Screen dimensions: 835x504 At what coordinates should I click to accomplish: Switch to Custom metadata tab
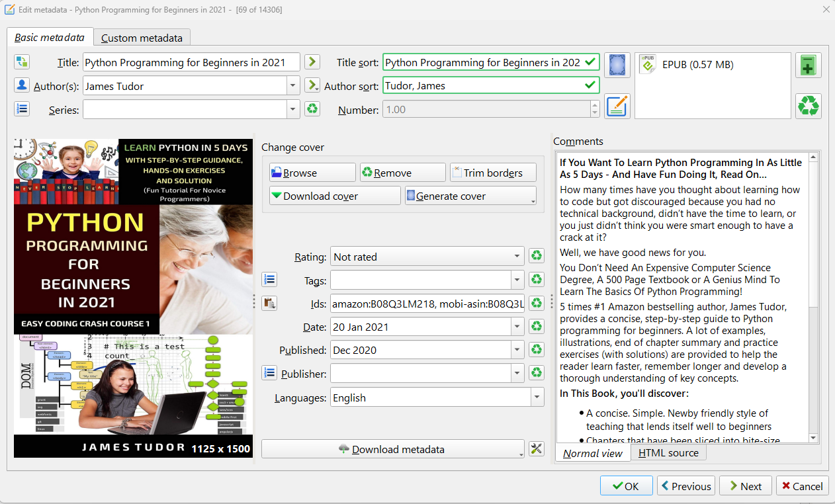point(142,38)
